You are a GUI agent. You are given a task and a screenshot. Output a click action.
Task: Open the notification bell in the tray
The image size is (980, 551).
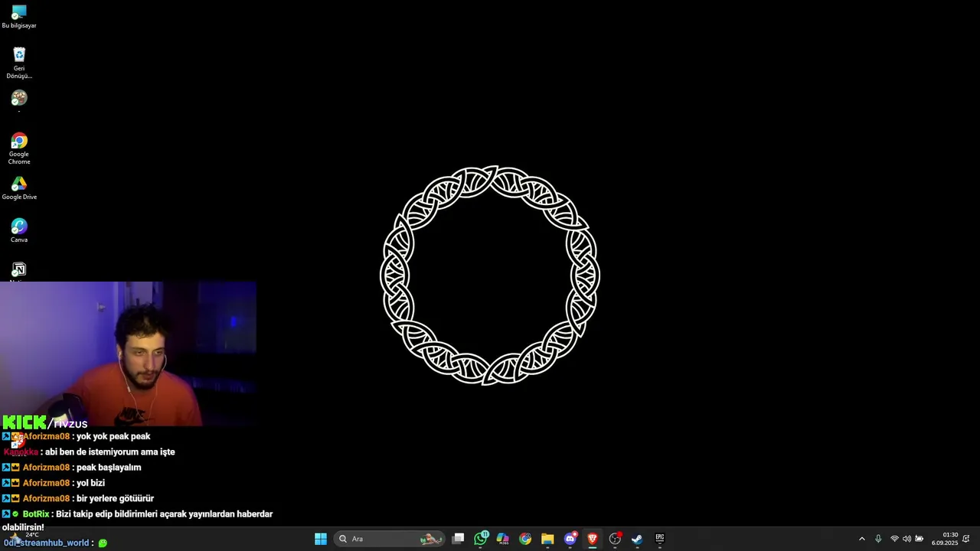point(966,539)
